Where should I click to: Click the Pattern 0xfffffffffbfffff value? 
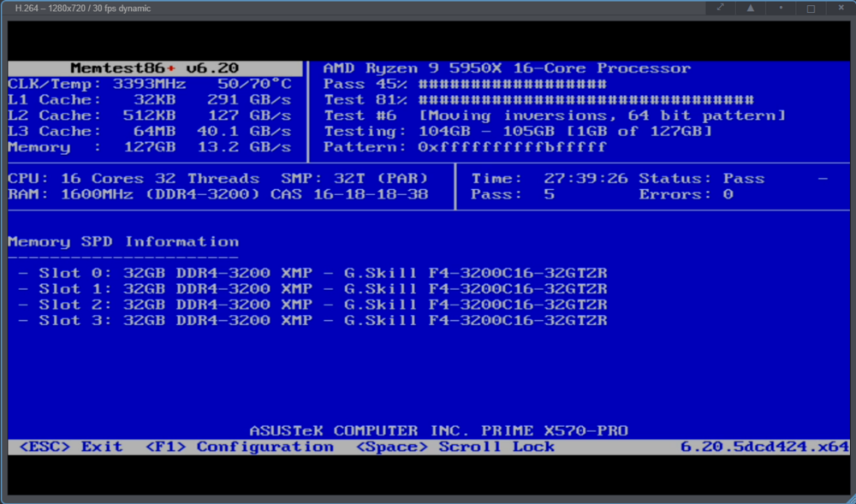click(512, 147)
